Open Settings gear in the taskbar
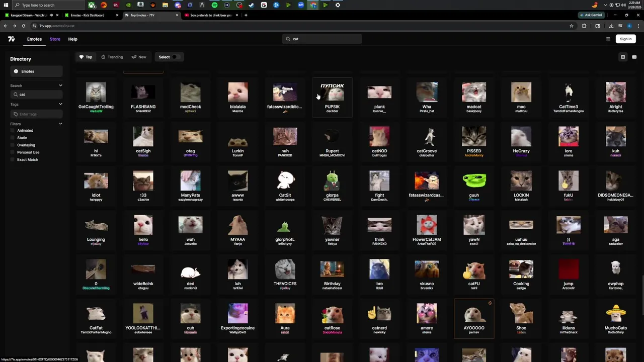Screen dimensions: 644x362 point(338,5)
